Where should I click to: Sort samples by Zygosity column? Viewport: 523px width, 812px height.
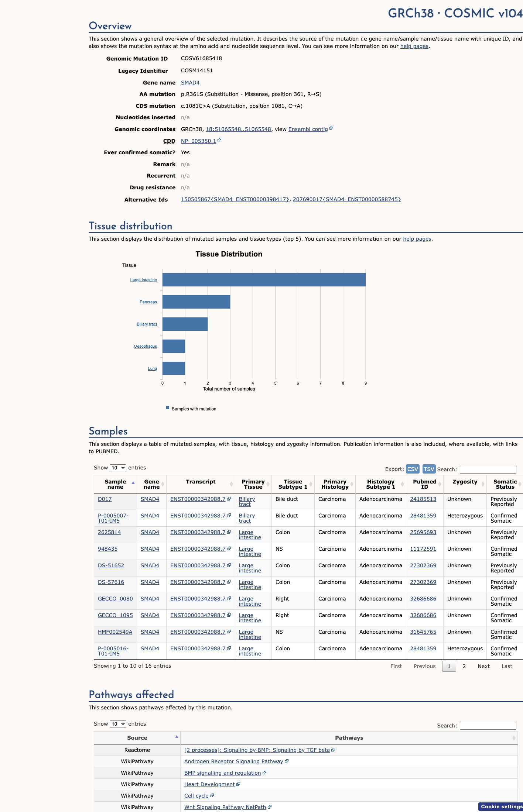(x=465, y=484)
